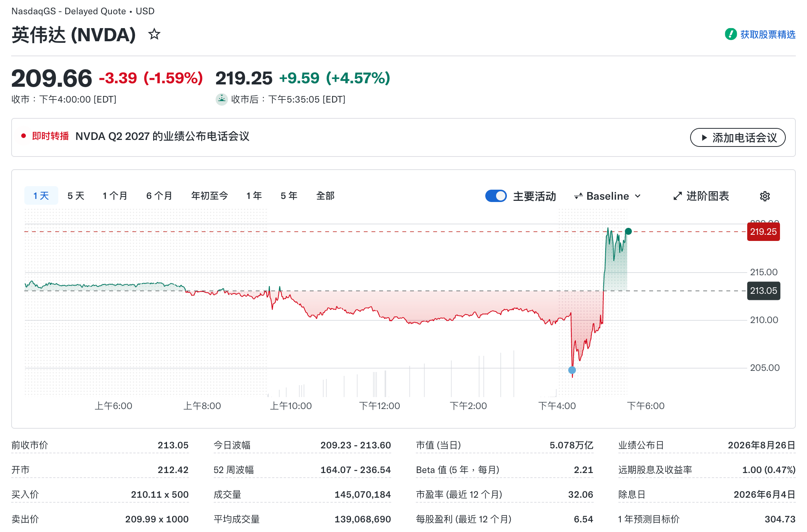Click the 前收市价 value 213.05

[173, 445]
